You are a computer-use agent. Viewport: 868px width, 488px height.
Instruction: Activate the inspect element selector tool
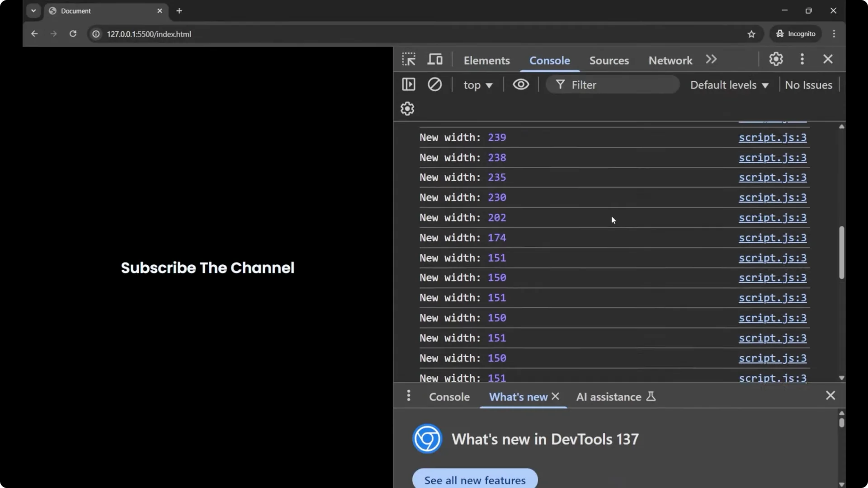(409, 60)
